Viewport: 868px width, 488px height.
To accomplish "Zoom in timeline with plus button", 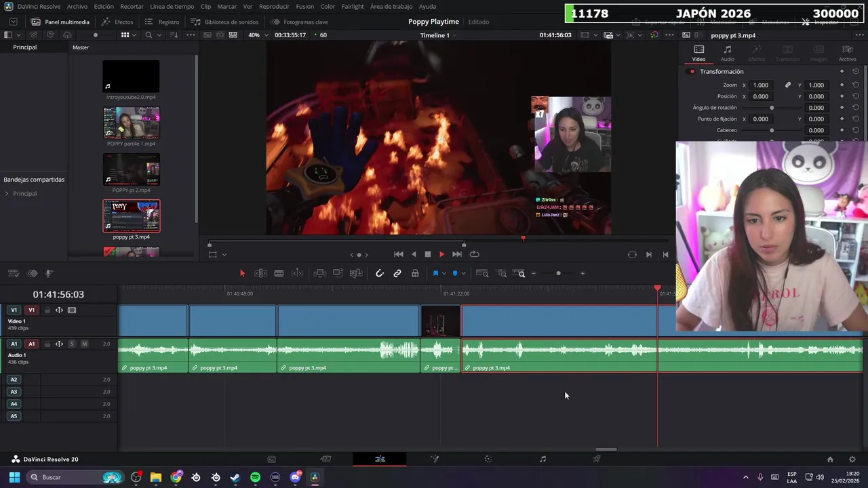I will (582, 273).
